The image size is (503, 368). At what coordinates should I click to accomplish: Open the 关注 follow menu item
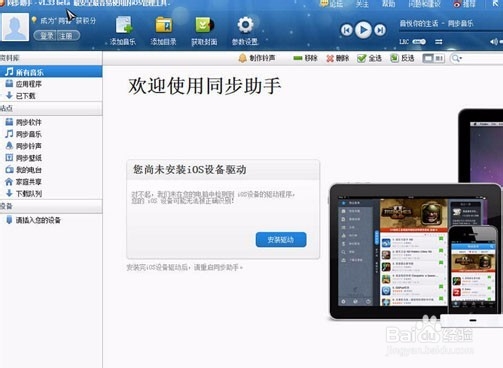coord(362,4)
